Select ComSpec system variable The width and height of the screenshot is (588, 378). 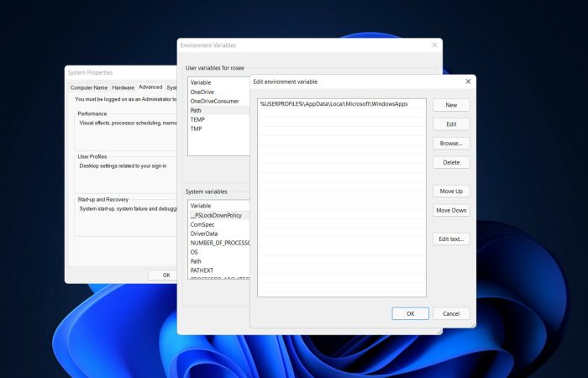click(218, 224)
